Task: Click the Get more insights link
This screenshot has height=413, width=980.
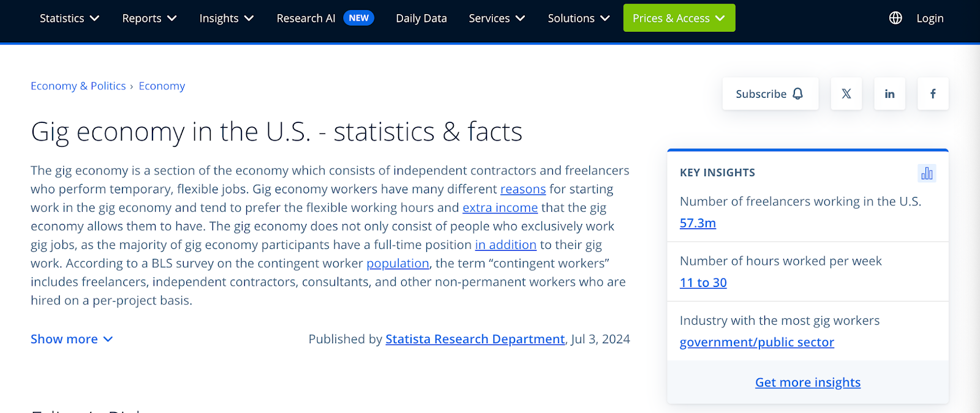Action: pos(807,382)
